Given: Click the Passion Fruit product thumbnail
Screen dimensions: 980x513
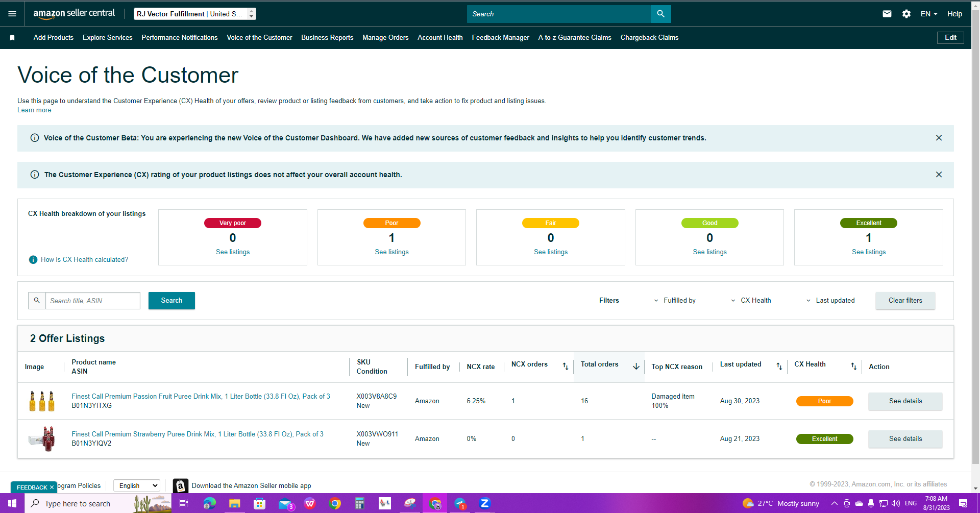Looking at the screenshot, I should coord(42,401).
